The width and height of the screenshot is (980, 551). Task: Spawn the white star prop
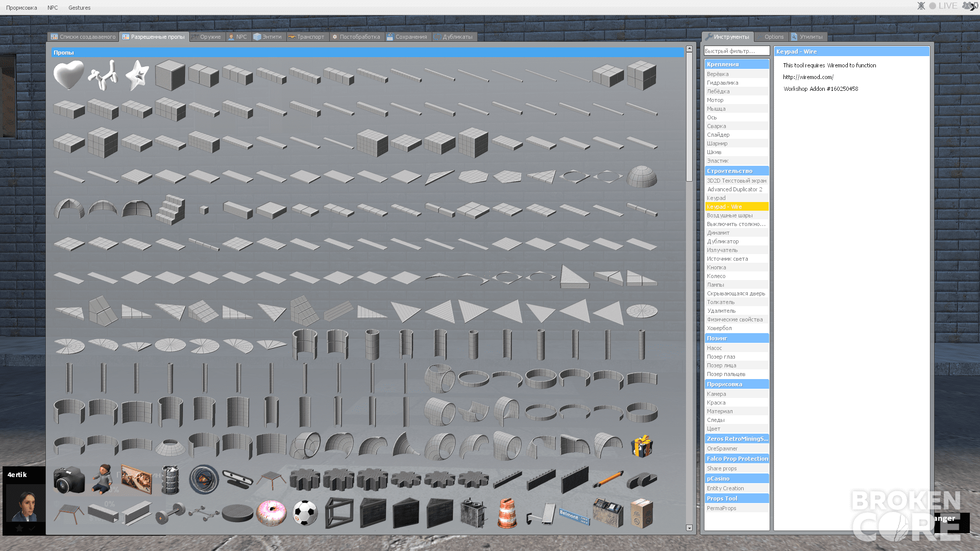point(136,76)
